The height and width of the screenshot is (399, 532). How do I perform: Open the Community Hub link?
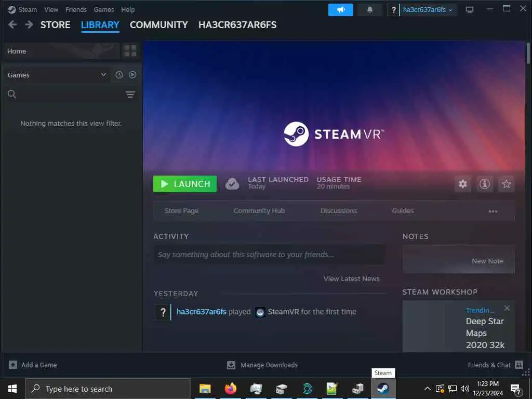tap(259, 211)
